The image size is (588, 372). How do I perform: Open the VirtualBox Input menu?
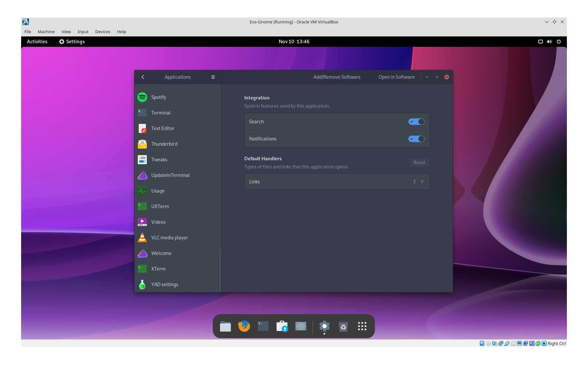click(x=83, y=32)
